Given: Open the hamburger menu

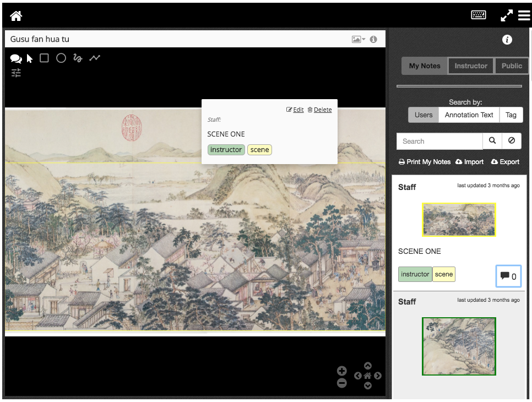Looking at the screenshot, I should [524, 15].
